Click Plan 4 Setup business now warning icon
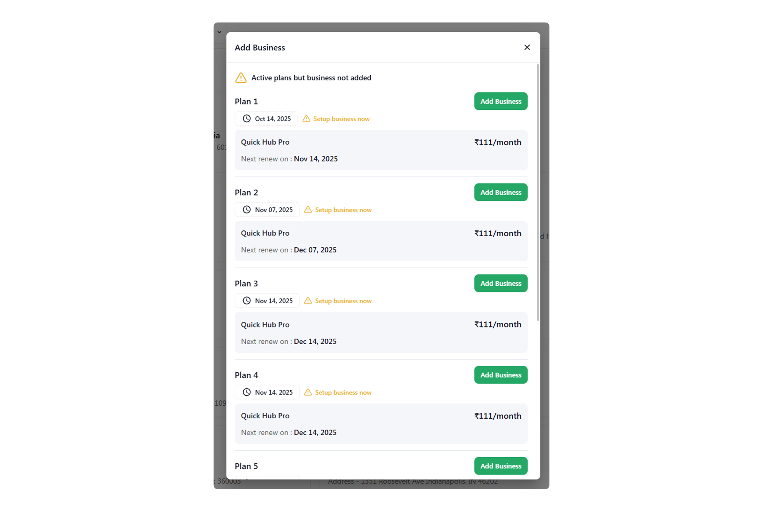Viewport: 763px width, 532px height. coord(308,392)
